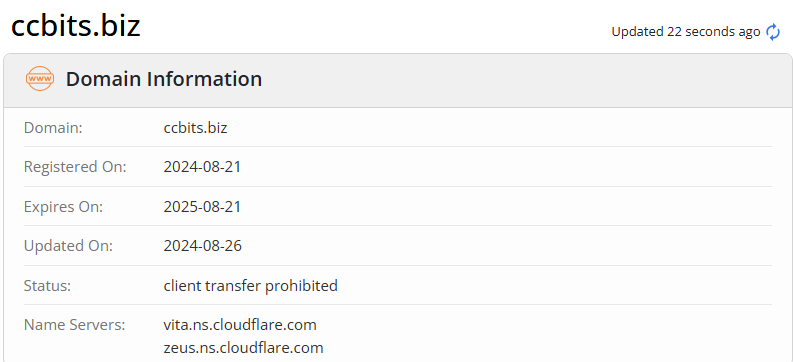
Task: Click the ccbits.biz domain value
Action: [x=195, y=128]
